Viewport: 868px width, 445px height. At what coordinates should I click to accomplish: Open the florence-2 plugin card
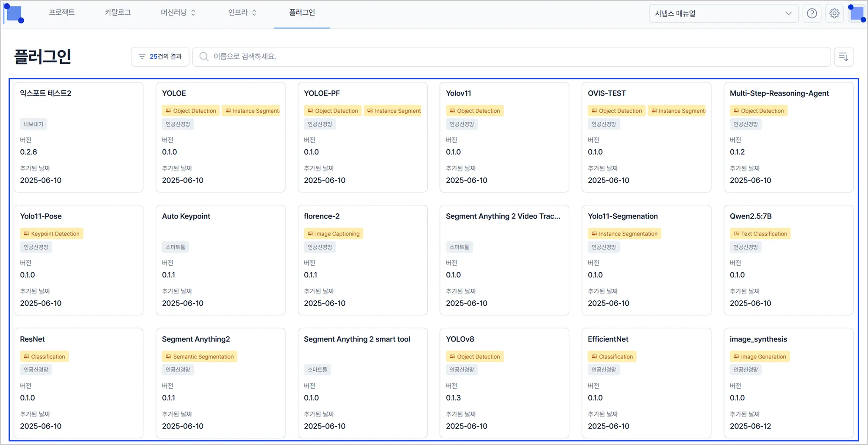pos(362,260)
